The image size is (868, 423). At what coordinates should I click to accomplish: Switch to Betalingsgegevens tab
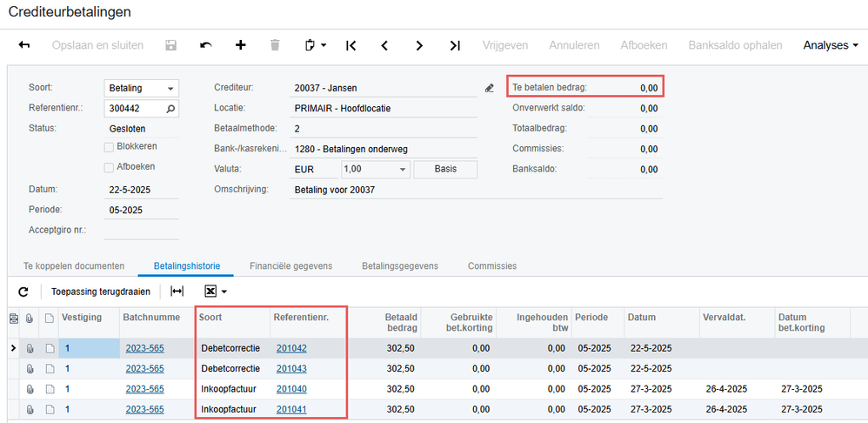(x=400, y=266)
